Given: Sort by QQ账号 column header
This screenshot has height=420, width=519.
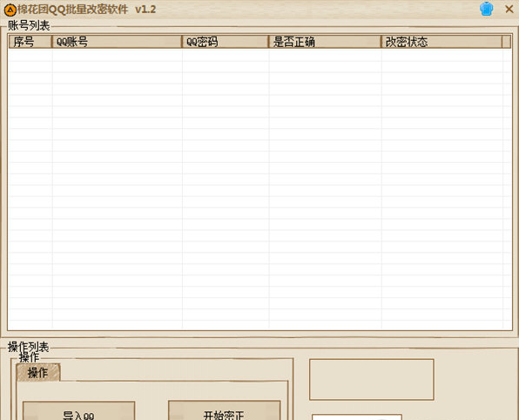Looking at the screenshot, I should [x=117, y=42].
